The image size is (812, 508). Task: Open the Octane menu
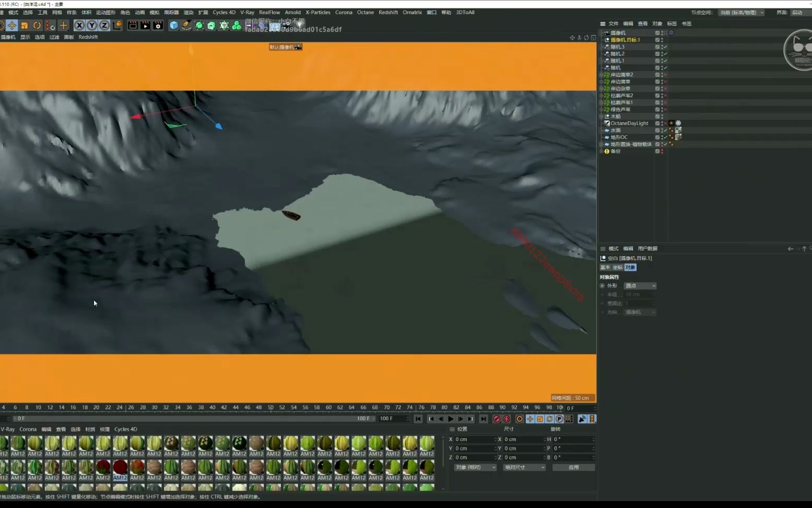tap(365, 12)
